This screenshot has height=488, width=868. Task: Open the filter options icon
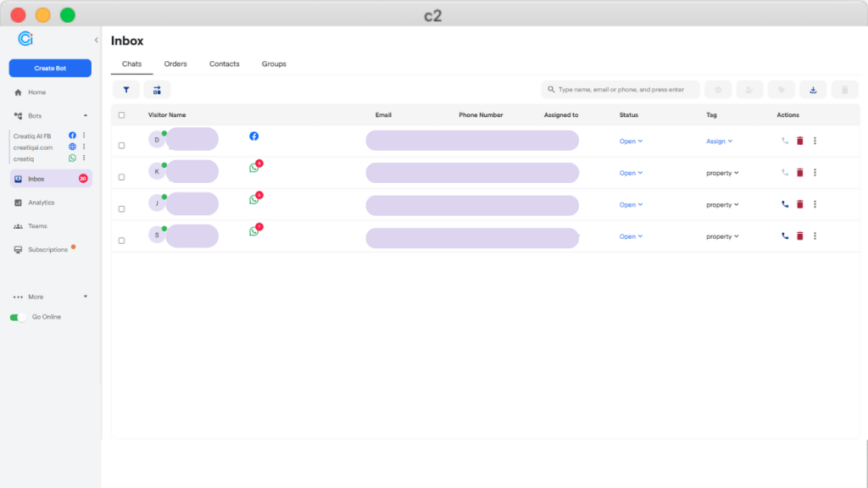(x=125, y=89)
